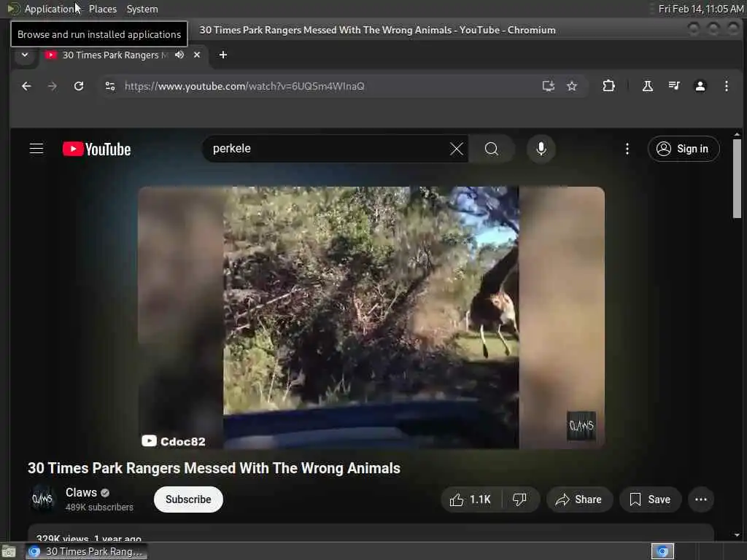
Task: Click the 329K views description line
Action: coord(88,539)
